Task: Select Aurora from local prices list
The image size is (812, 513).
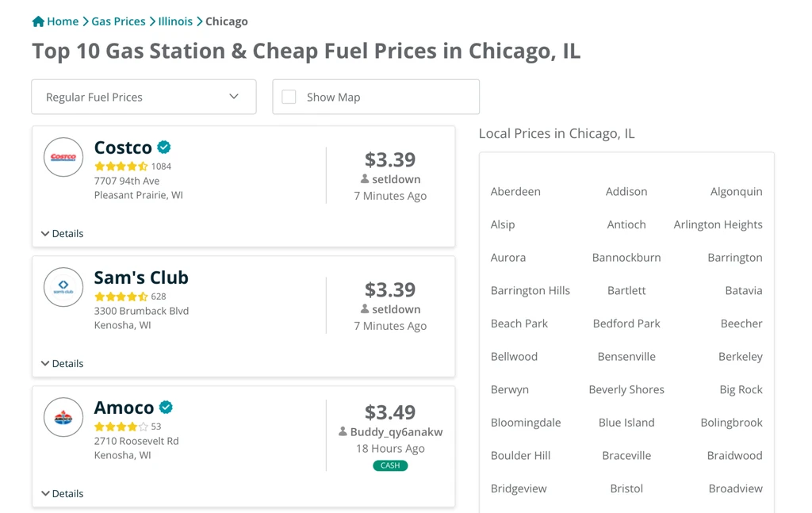Action: (508, 258)
